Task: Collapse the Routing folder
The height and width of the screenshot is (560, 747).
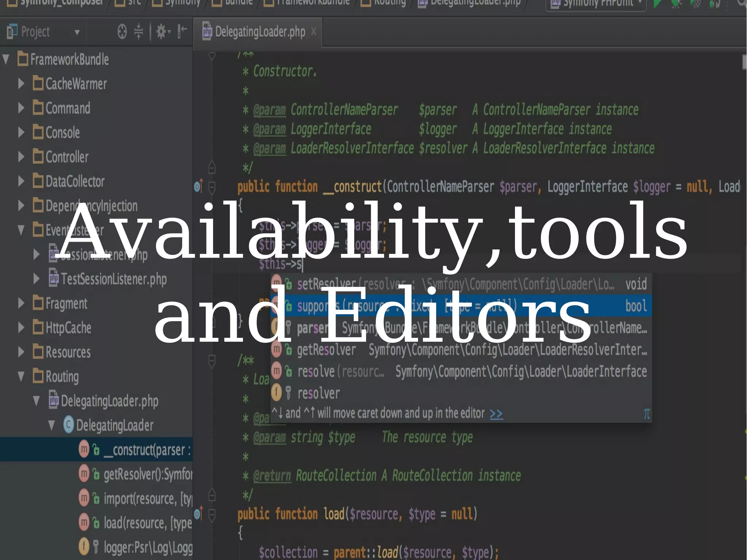Action: click(21, 376)
